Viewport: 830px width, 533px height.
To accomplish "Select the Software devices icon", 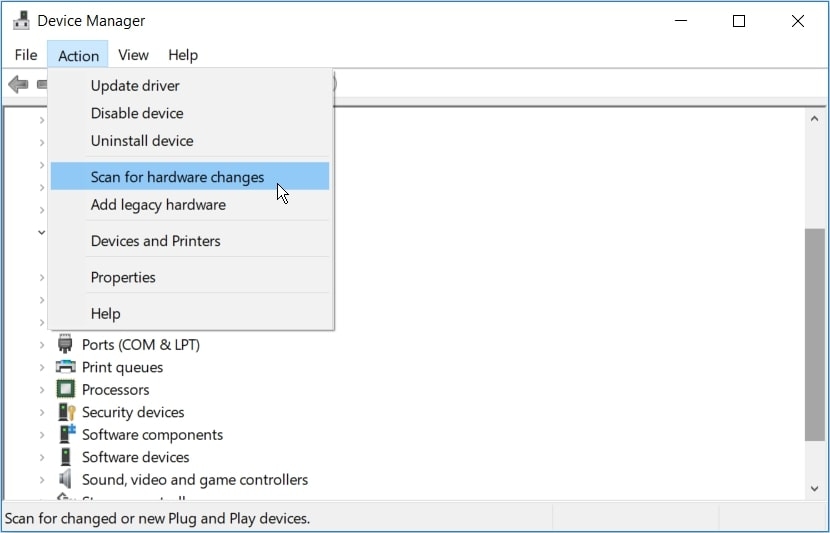I will click(66, 457).
